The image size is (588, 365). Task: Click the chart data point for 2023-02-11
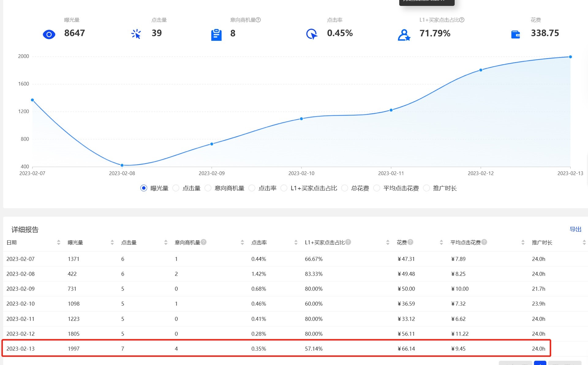tap(391, 110)
